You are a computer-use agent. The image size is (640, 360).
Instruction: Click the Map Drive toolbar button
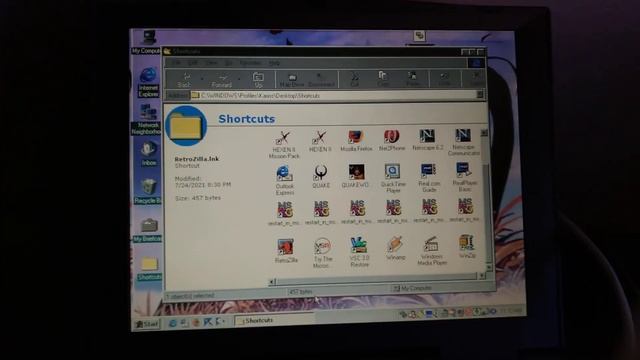click(x=291, y=79)
